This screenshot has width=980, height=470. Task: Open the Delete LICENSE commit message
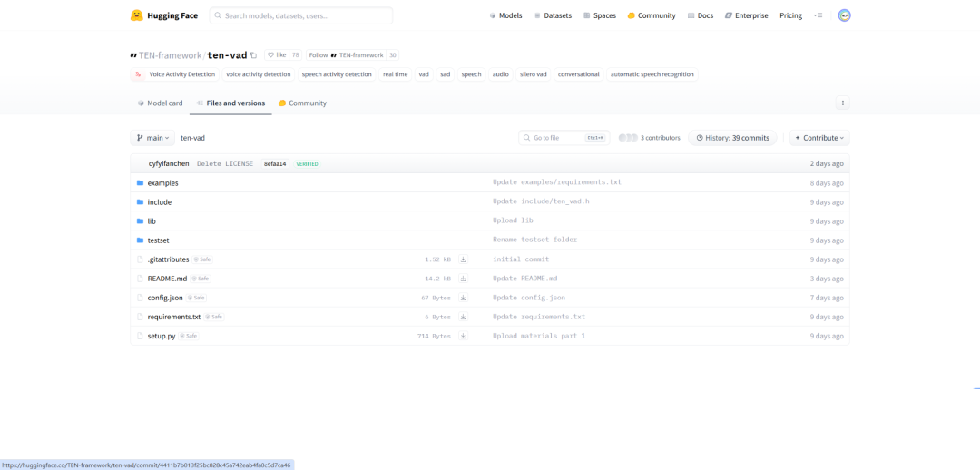225,163
